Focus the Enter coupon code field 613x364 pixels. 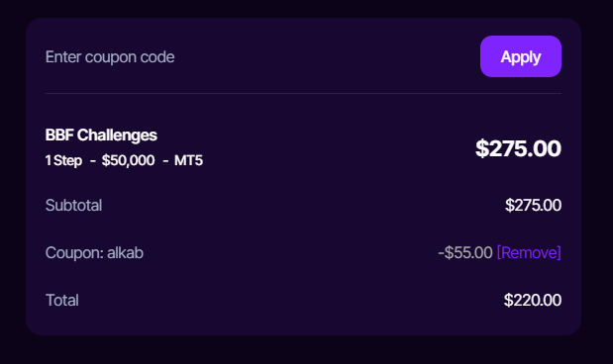[258, 57]
